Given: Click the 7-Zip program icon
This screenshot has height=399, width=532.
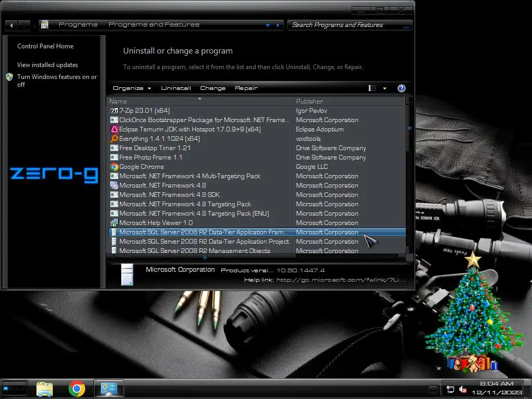Looking at the screenshot, I should (114, 111).
